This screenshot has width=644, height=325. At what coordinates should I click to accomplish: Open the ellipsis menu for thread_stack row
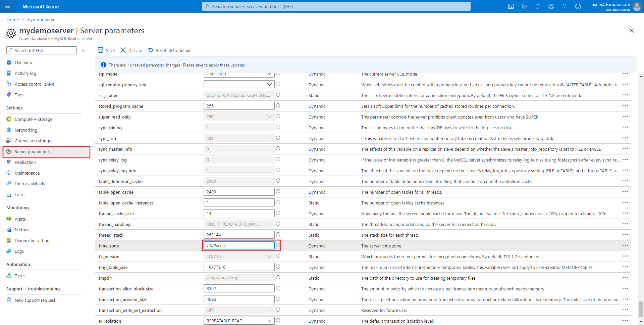point(625,235)
